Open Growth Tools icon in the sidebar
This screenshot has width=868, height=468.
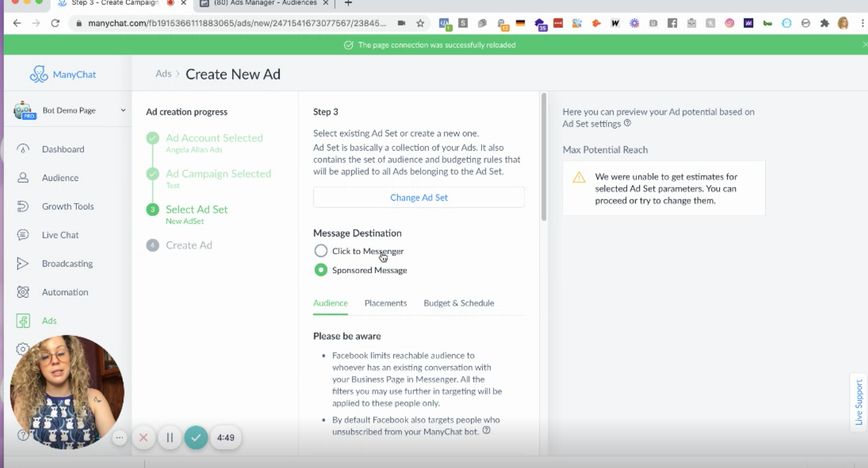tap(23, 206)
